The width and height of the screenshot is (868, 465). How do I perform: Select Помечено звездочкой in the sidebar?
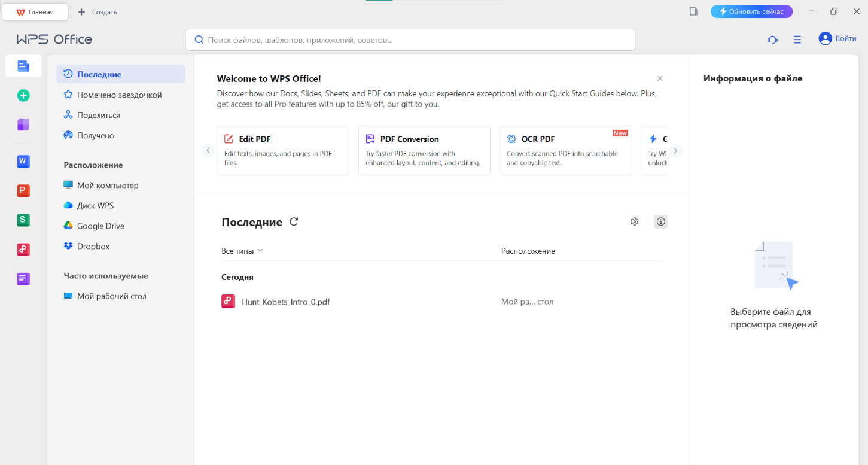coord(119,95)
